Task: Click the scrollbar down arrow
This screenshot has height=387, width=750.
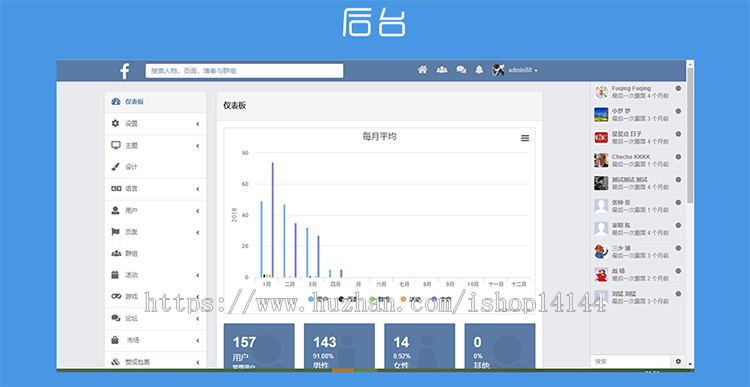Action: (690, 364)
